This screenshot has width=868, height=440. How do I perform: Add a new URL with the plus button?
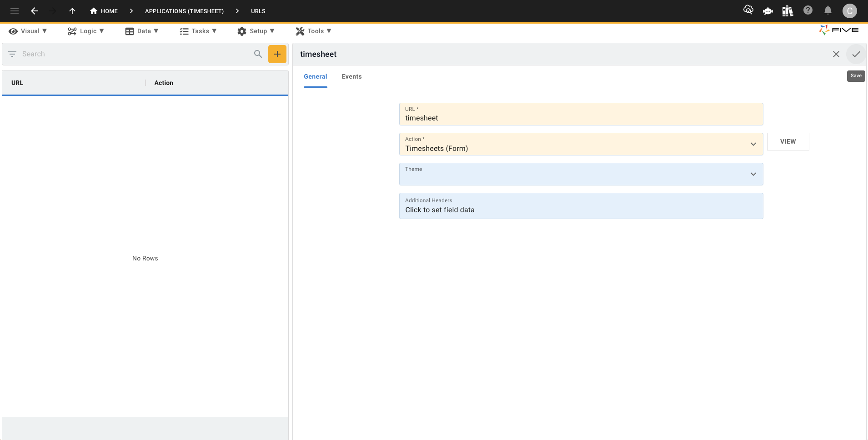[277, 54]
